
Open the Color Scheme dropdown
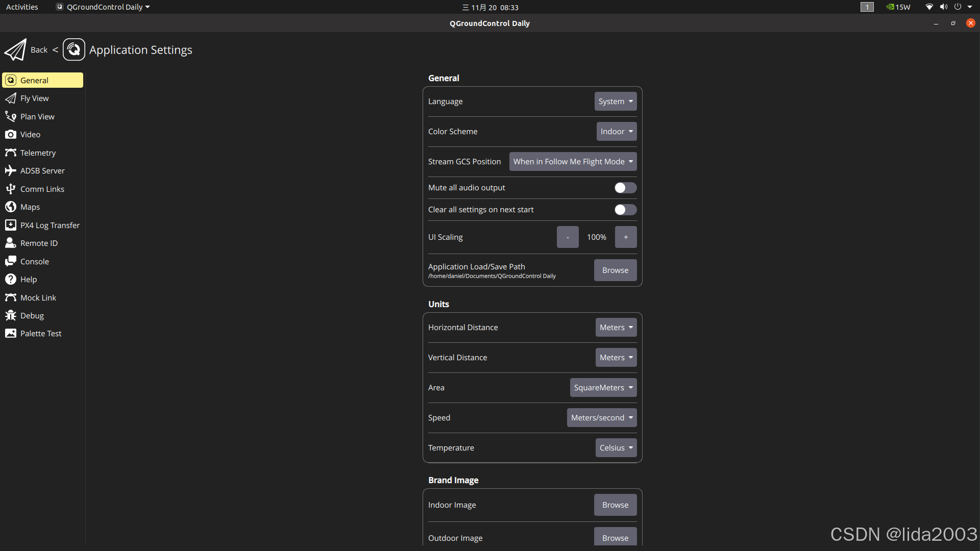(x=617, y=132)
